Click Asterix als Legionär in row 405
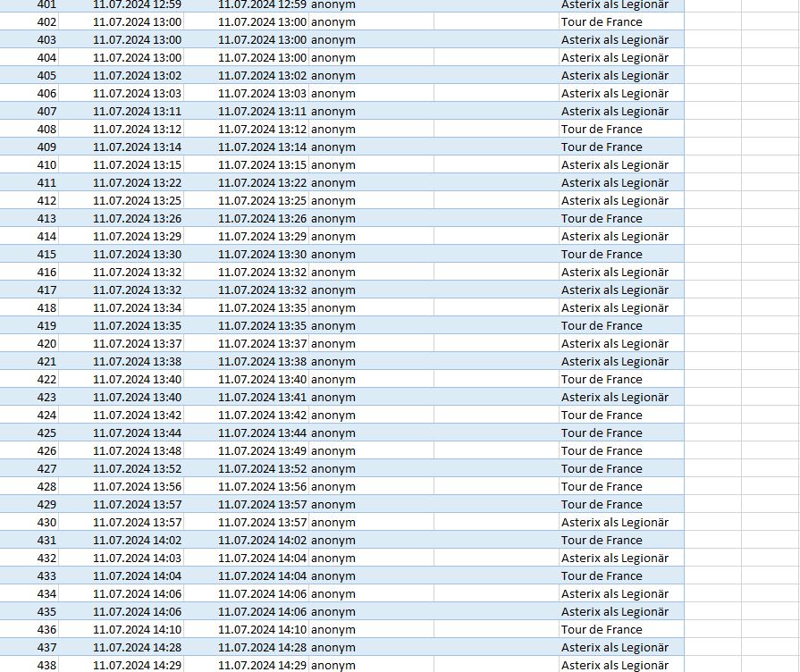The height and width of the screenshot is (672, 800). 614,76
